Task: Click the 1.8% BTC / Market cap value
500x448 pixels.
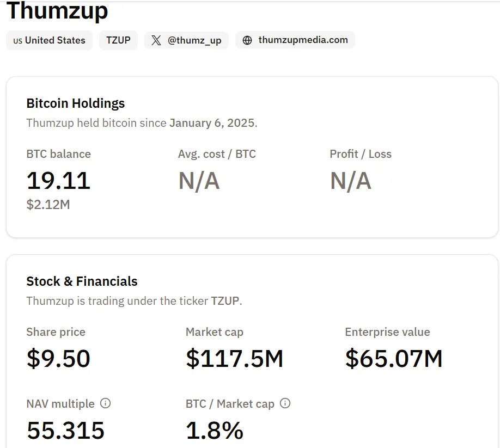Action: (x=215, y=431)
